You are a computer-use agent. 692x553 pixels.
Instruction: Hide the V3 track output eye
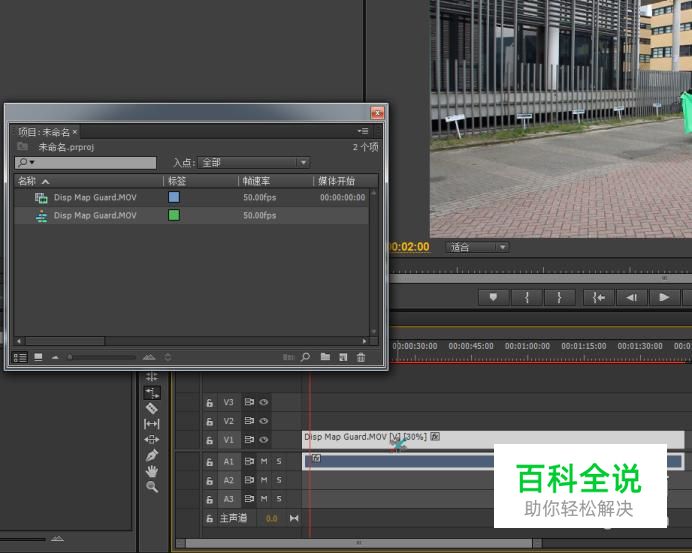pyautogui.click(x=264, y=402)
